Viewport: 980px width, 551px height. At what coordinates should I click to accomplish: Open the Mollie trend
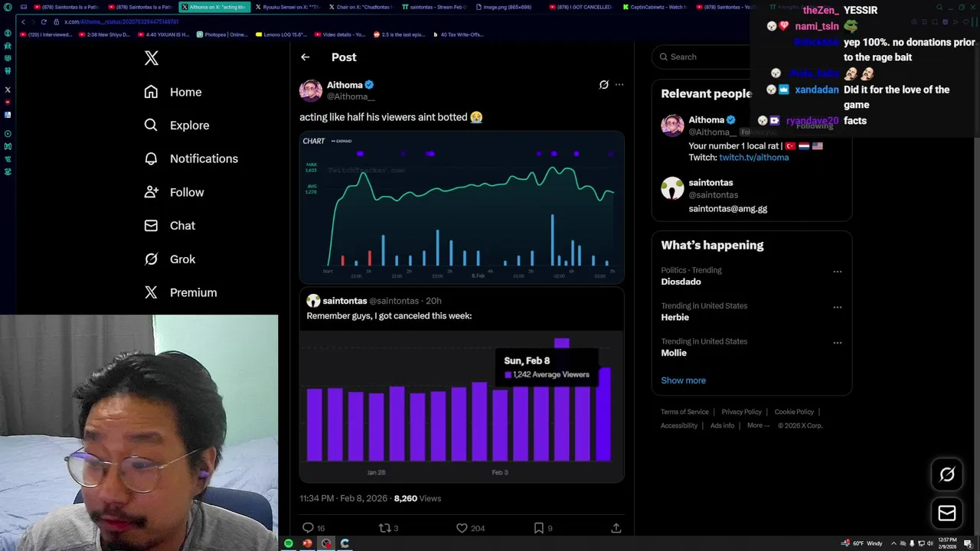click(674, 353)
